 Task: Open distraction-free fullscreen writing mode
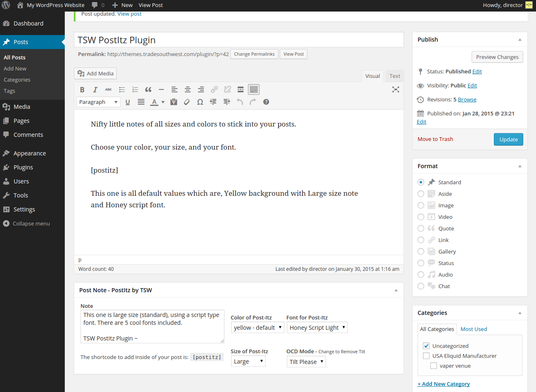click(395, 89)
